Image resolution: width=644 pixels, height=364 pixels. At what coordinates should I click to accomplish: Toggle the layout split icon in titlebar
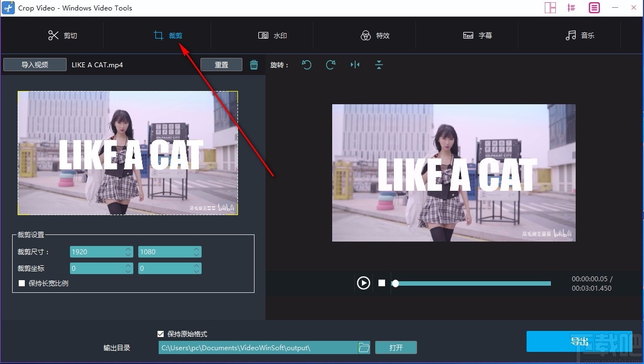coord(550,7)
